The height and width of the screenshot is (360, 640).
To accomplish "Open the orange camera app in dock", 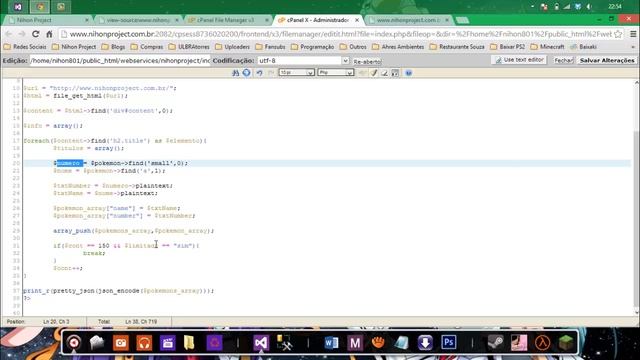I will click(121, 342).
